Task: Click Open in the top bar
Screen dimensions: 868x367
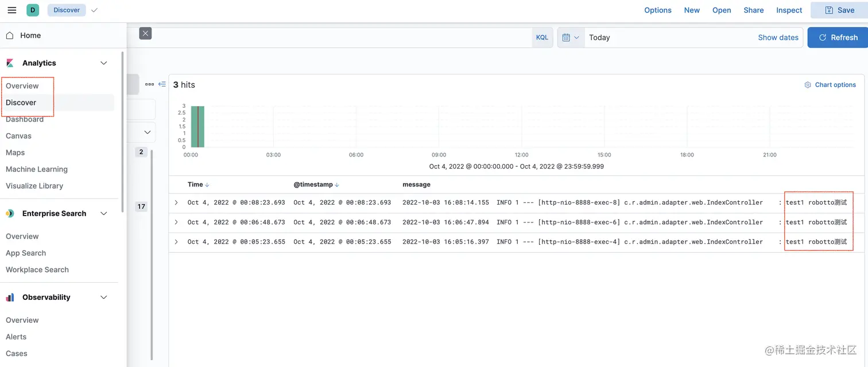Action: click(x=722, y=10)
